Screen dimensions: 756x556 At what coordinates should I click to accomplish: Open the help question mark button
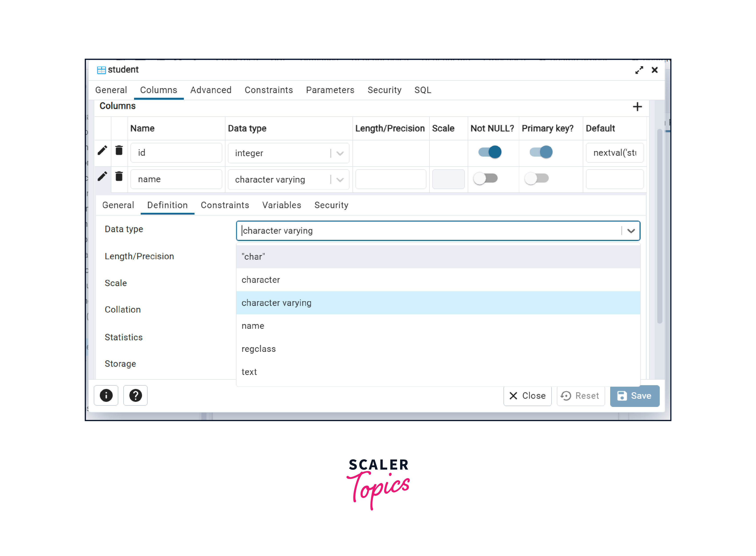[135, 395]
